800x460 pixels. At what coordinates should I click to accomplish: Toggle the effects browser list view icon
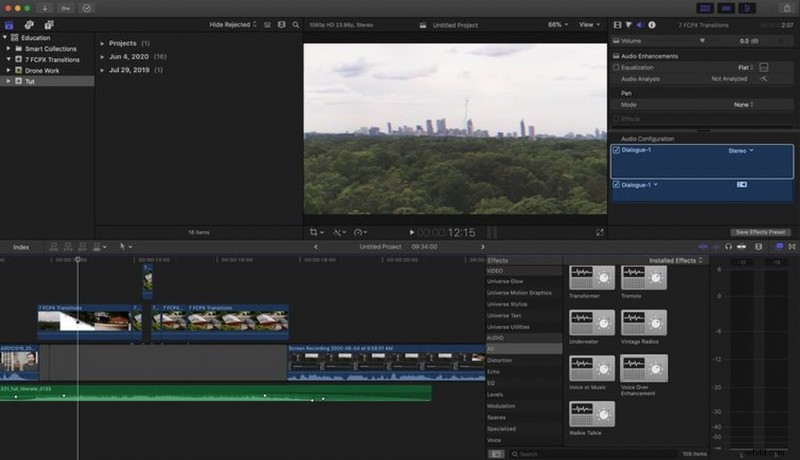pyautogui.click(x=496, y=453)
